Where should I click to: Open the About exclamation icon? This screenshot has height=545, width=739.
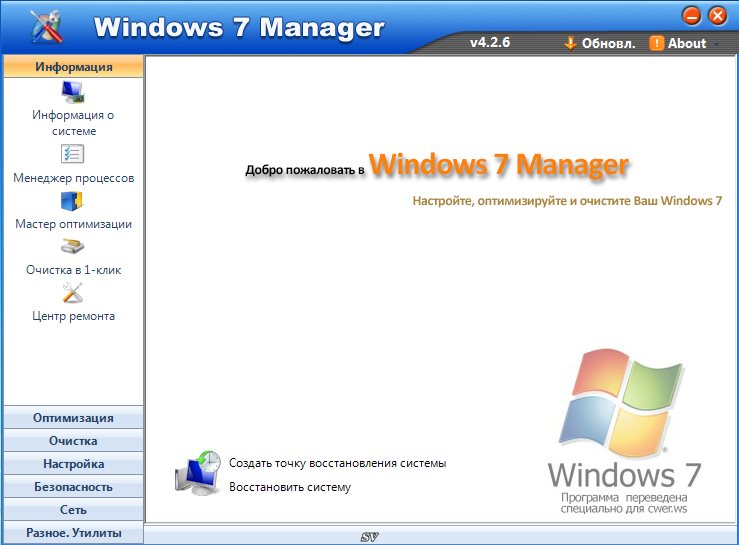tap(656, 43)
